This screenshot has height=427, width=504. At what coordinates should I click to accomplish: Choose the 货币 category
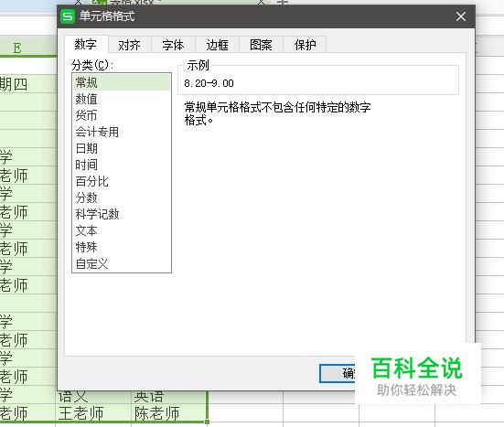(122, 115)
